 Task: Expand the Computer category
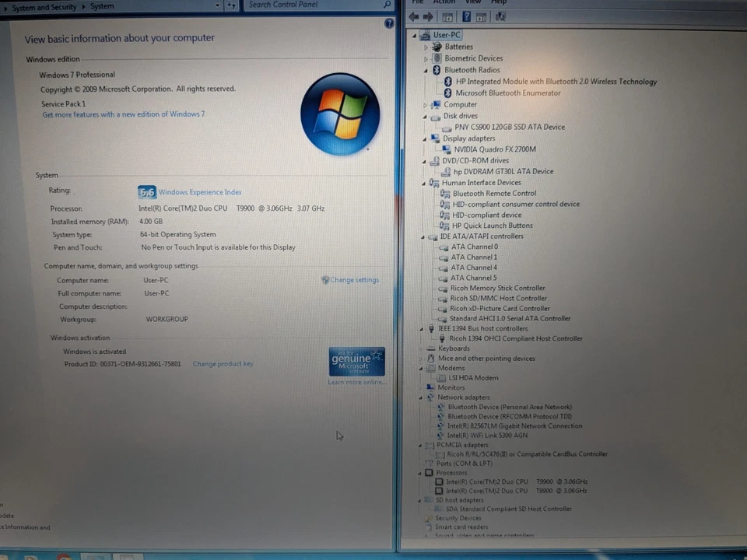[425, 105]
